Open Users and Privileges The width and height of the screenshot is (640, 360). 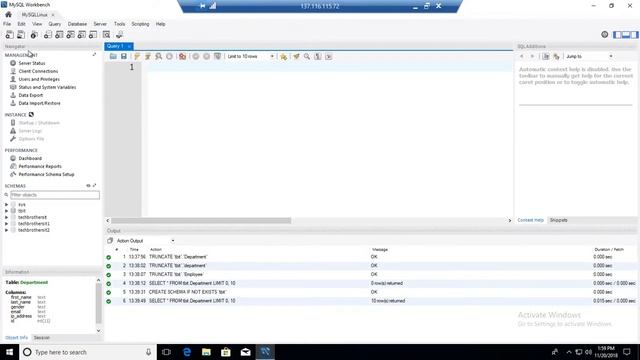point(39,79)
